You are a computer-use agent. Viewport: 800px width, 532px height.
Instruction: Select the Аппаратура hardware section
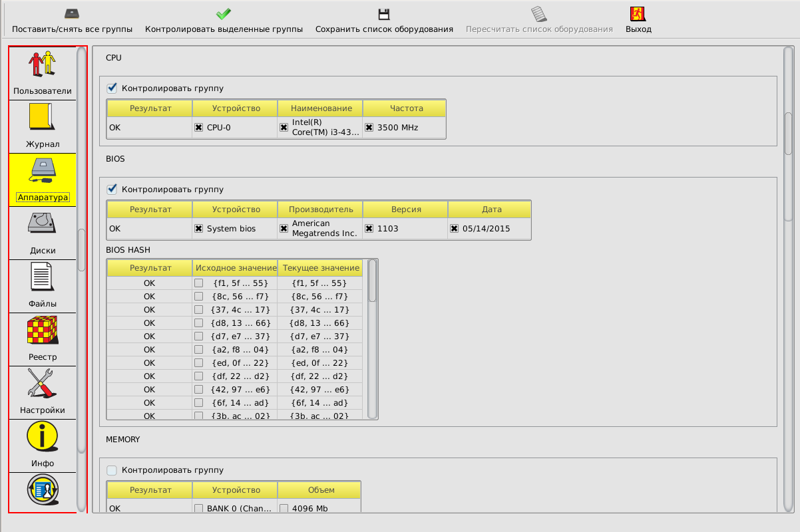[43, 180]
